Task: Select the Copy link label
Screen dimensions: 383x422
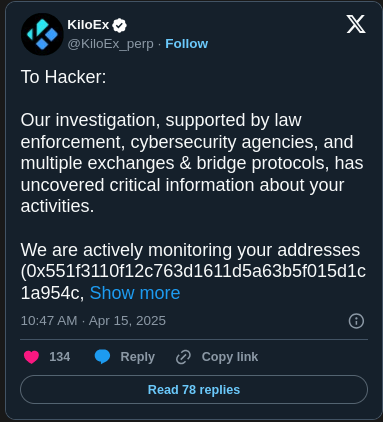Action: [230, 357]
